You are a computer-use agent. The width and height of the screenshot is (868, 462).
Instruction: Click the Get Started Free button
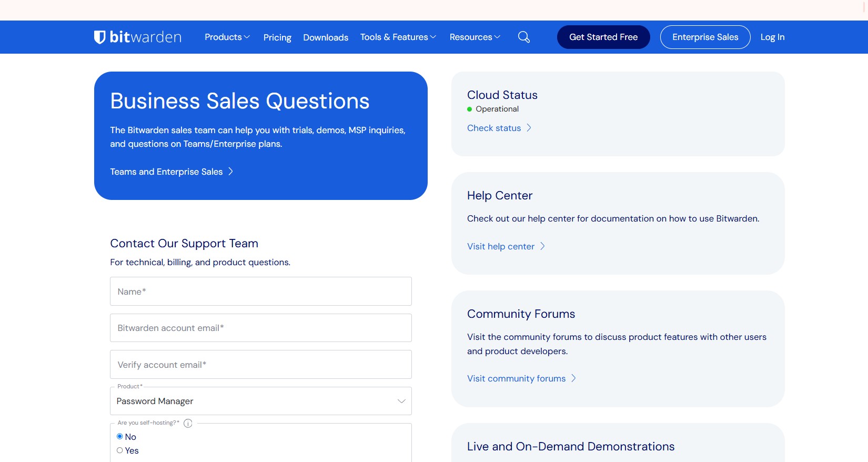pos(603,37)
